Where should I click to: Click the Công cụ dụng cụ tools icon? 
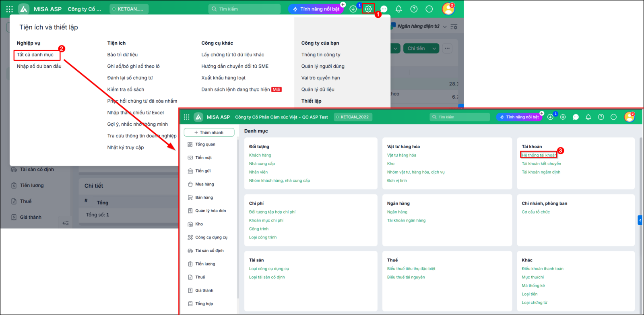pos(190,237)
